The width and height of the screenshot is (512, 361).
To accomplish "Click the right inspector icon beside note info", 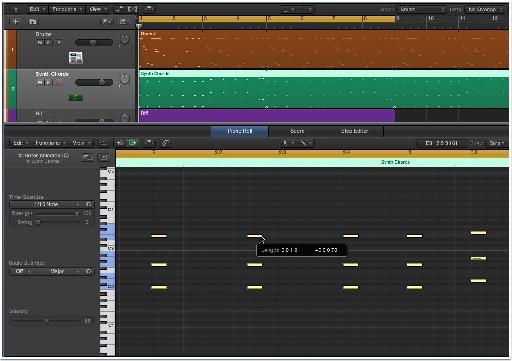I will coord(104,157).
